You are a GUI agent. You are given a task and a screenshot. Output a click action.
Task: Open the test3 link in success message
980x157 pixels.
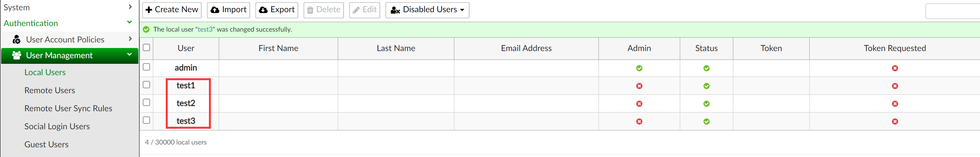205,29
